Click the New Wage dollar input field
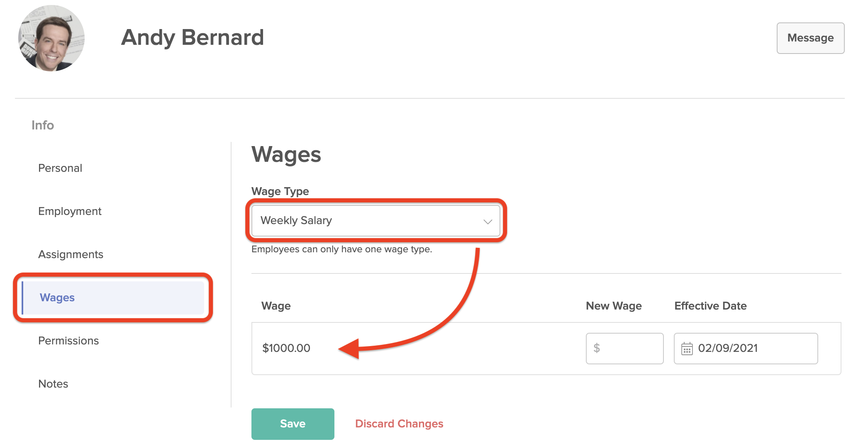This screenshot has height=444, width=868. pyautogui.click(x=624, y=349)
